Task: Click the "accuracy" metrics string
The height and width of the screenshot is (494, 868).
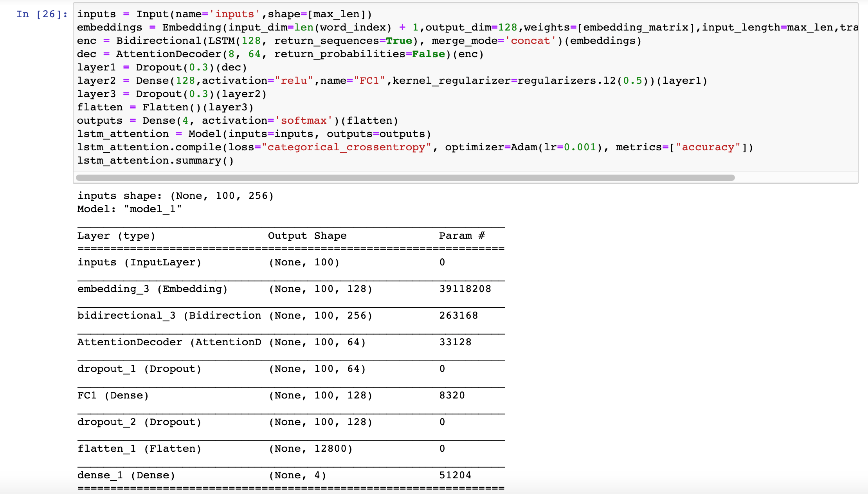Action: (708, 147)
